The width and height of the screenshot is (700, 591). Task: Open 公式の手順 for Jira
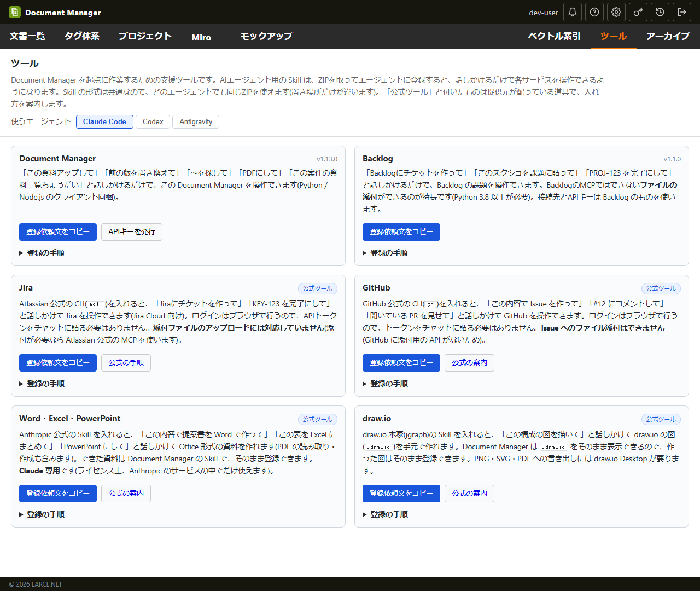[x=126, y=363]
